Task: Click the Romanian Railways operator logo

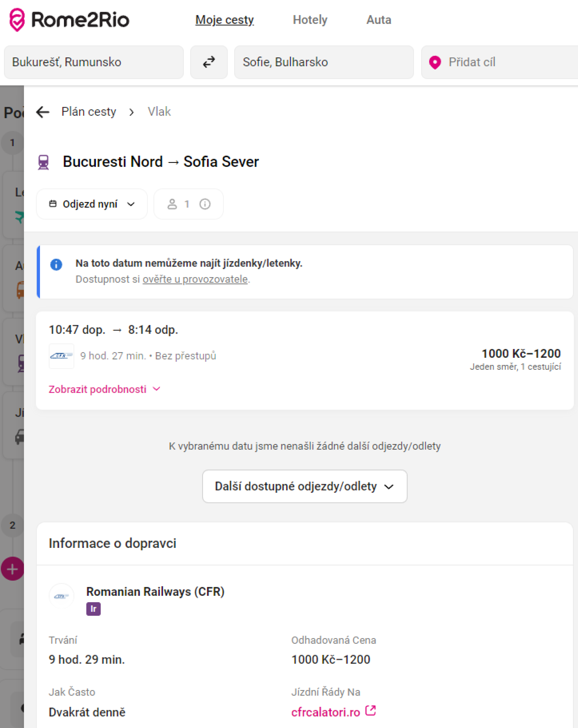Action: pos(62,596)
